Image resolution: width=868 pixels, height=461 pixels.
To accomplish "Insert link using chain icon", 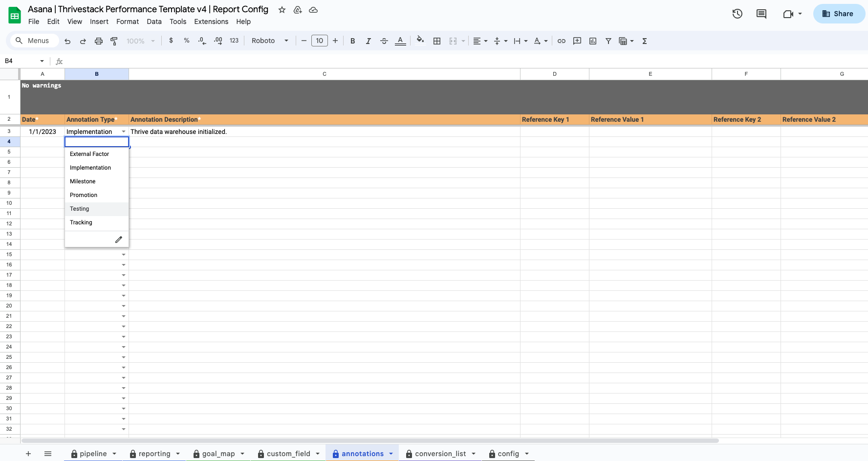I will pos(562,41).
